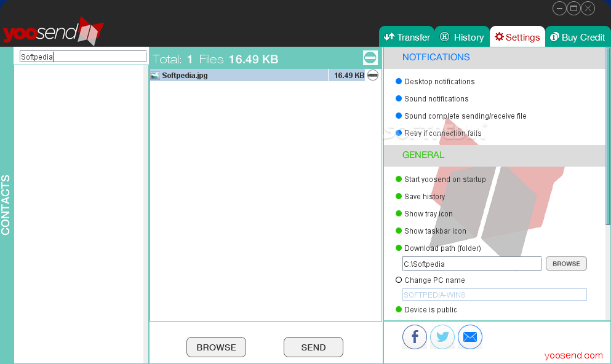Toggle Sound complete sending/receive file
The height and width of the screenshot is (364, 611).
399,116
